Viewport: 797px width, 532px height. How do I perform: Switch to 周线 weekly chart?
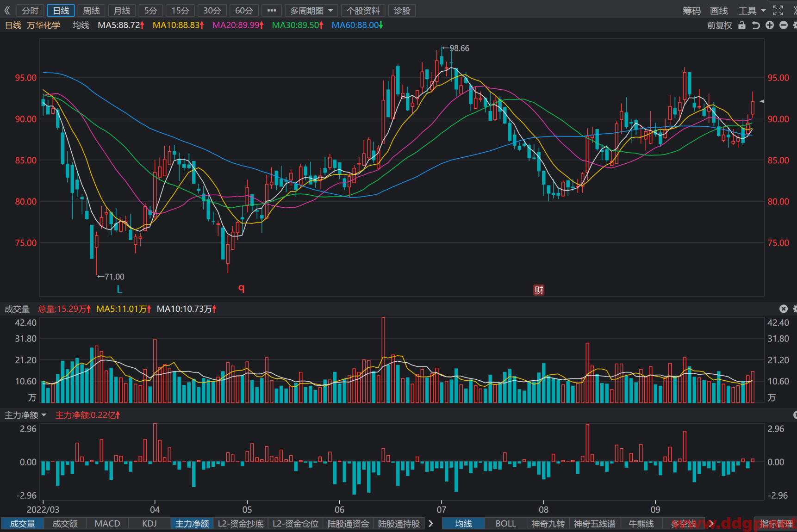pyautogui.click(x=91, y=11)
